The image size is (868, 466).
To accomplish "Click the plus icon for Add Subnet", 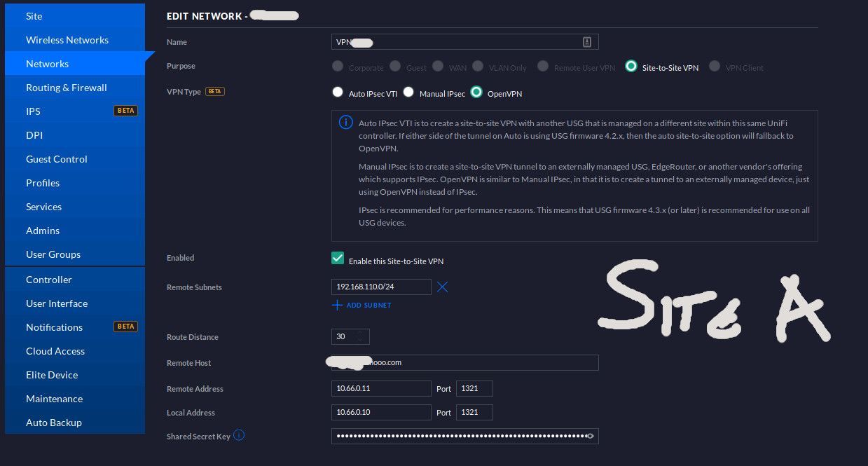I will pos(337,306).
